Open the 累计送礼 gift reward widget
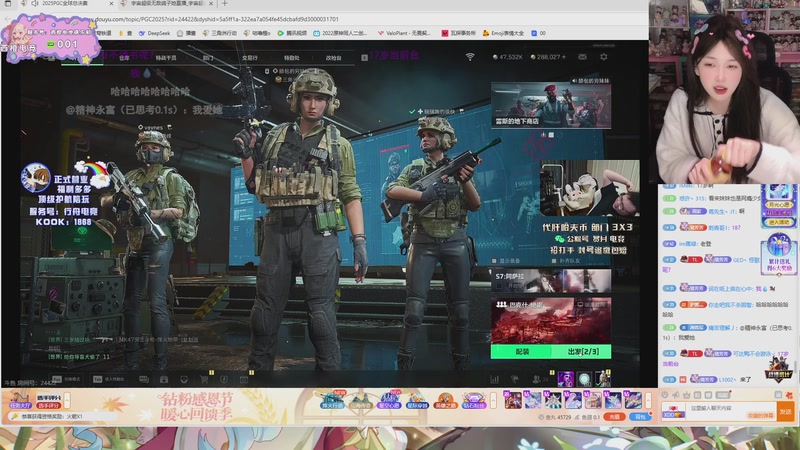800x450 pixels. [x=779, y=254]
